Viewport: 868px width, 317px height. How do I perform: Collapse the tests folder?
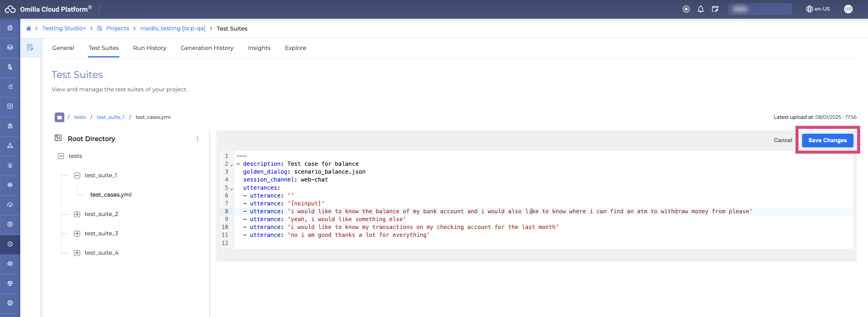pos(61,156)
